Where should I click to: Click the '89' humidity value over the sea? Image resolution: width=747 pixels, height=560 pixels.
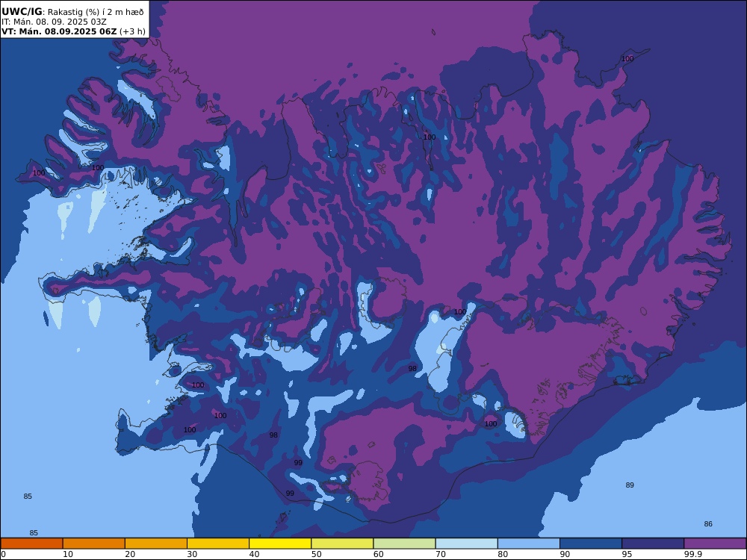point(630,485)
